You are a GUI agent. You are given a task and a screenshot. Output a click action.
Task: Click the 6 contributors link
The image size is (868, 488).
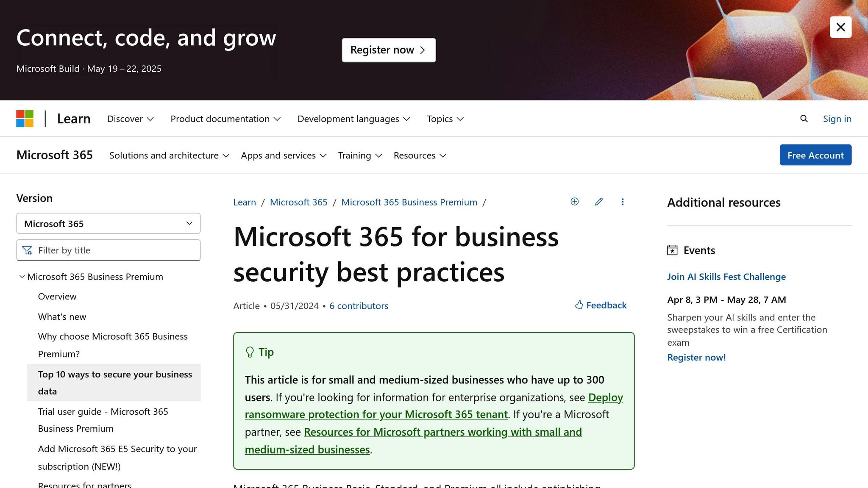click(359, 306)
